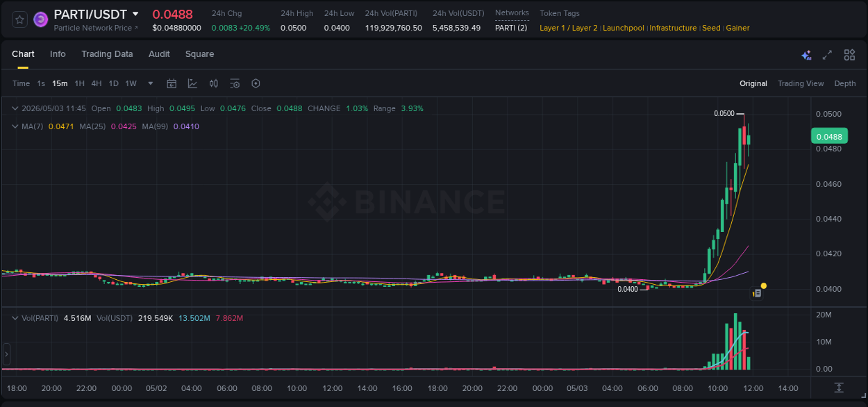Viewport: 868px width, 407px height.
Task: Click the 24h Chg value +20.49%
Action: point(254,28)
